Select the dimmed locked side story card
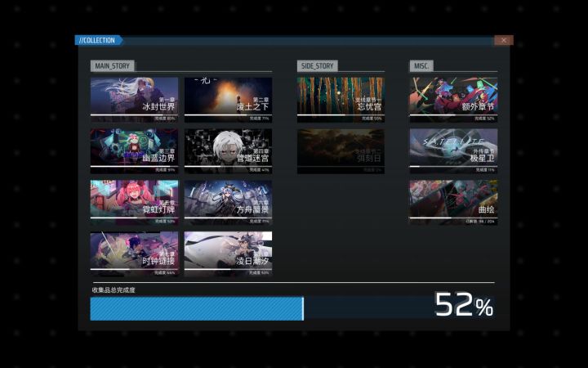Viewport: 588px width, 368px height. (341, 151)
